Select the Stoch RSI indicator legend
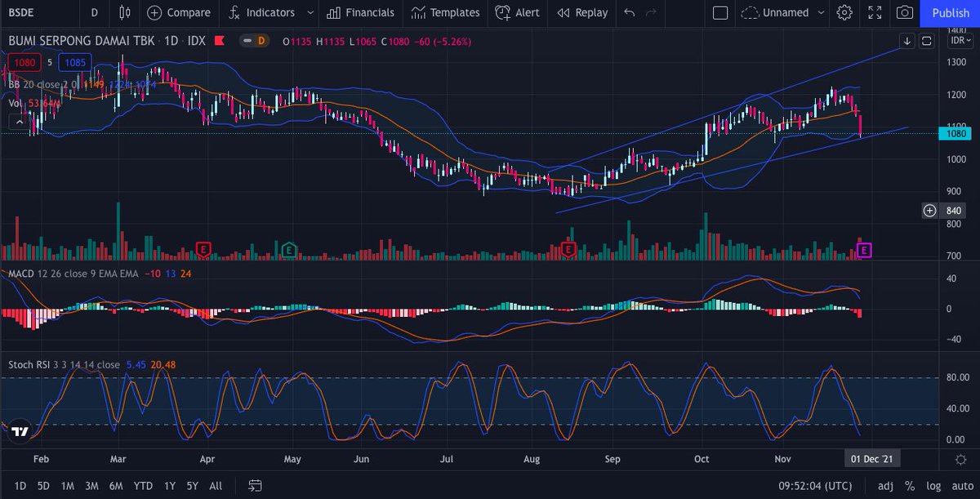The width and height of the screenshot is (980, 499). click(x=64, y=364)
